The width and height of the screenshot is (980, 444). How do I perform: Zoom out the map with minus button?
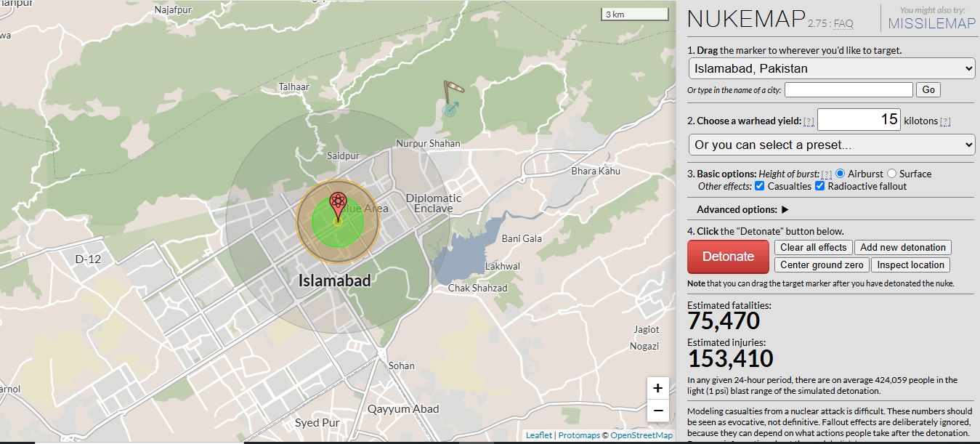click(657, 411)
